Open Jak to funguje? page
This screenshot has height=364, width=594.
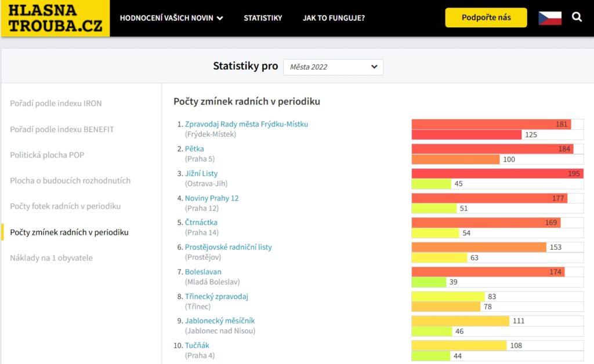point(334,18)
